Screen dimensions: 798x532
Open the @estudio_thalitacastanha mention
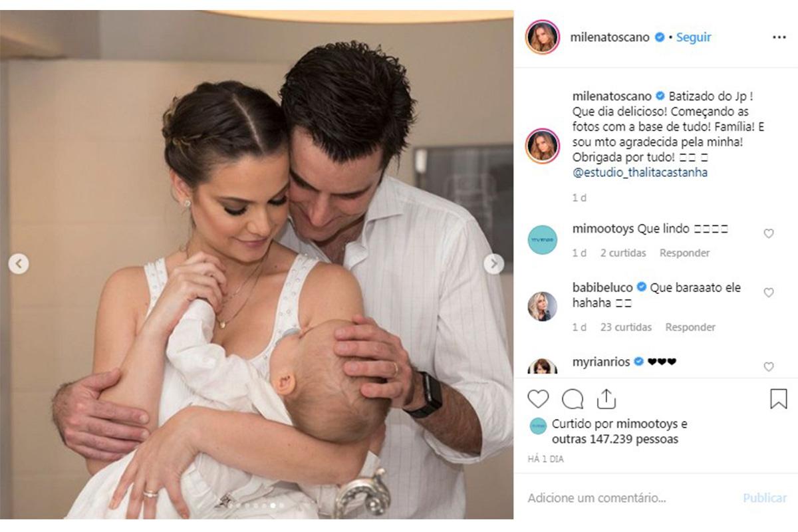click(640, 173)
